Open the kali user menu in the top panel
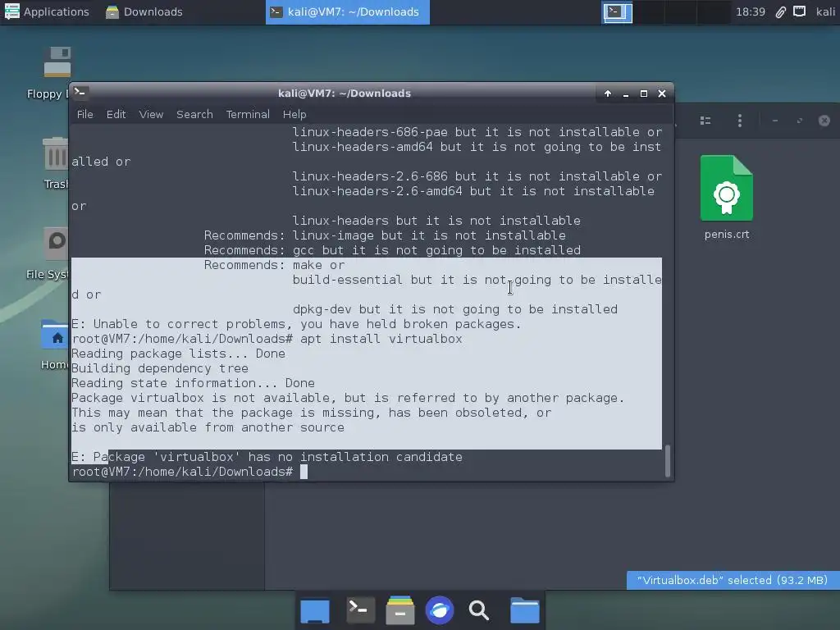The image size is (840, 630). coord(825,11)
